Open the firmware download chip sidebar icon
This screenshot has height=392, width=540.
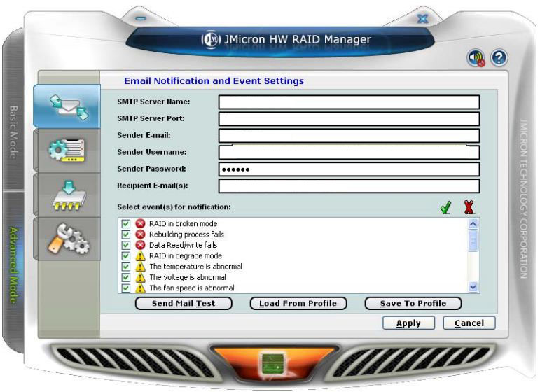click(67, 195)
